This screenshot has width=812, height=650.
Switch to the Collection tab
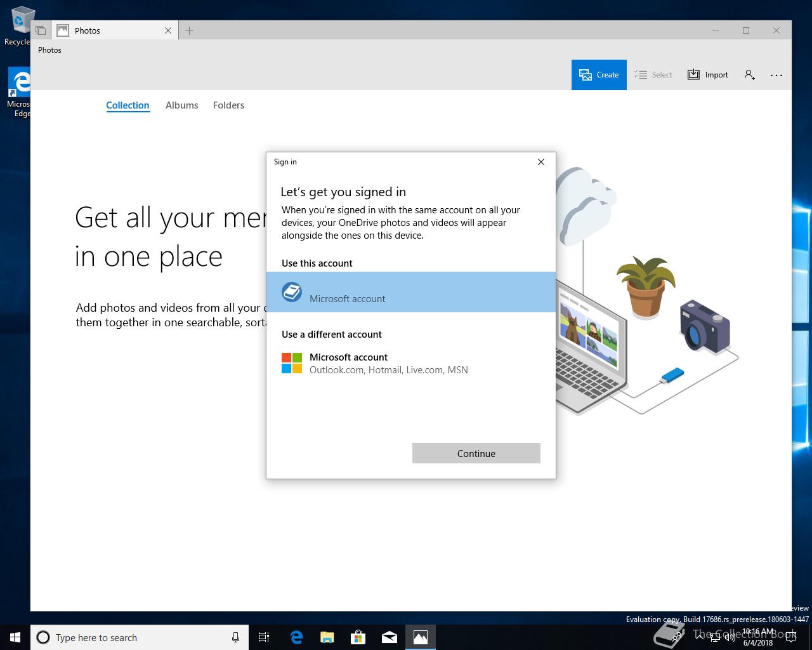click(128, 105)
